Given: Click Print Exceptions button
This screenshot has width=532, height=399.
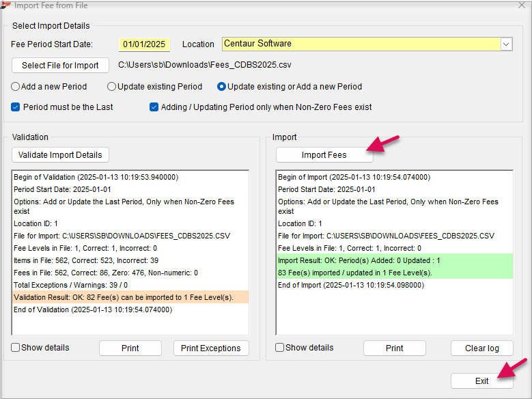Looking at the screenshot, I should pyautogui.click(x=211, y=348).
